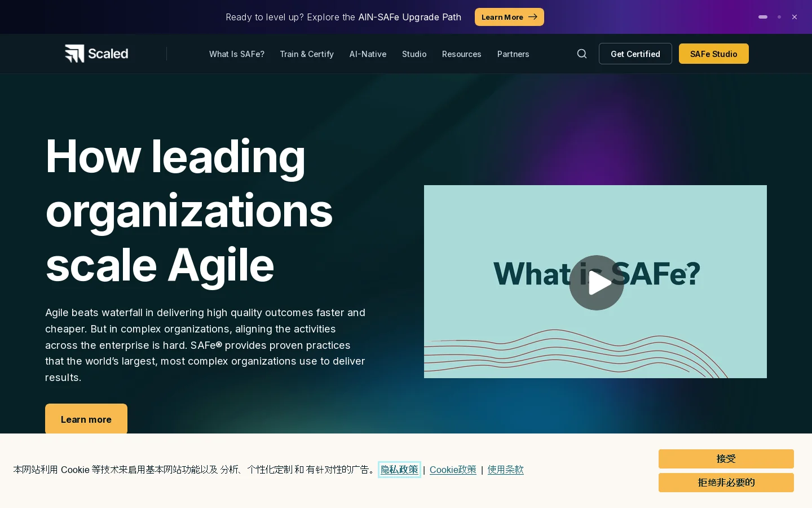Image resolution: width=812 pixels, height=508 pixels.
Task: Open the search magnifier icon
Action: click(x=582, y=54)
